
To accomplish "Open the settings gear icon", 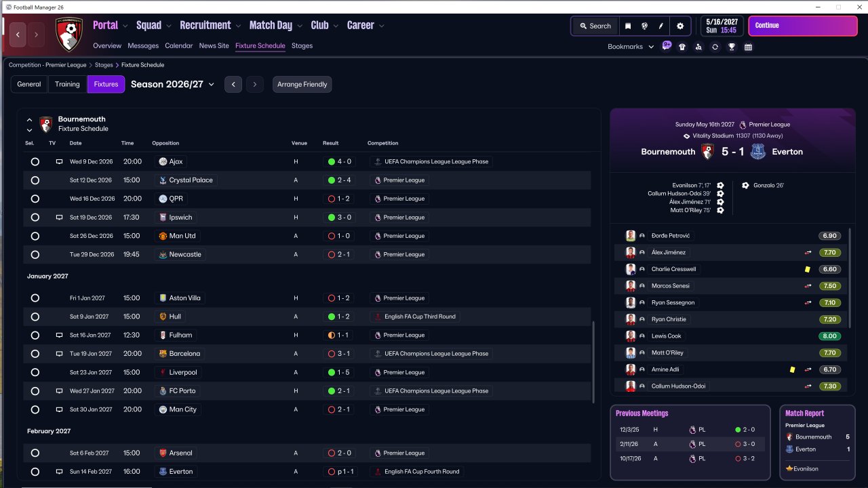I will coord(680,26).
